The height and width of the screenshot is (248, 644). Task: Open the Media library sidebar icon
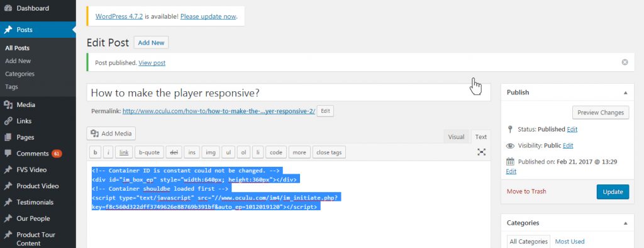[x=8, y=105]
